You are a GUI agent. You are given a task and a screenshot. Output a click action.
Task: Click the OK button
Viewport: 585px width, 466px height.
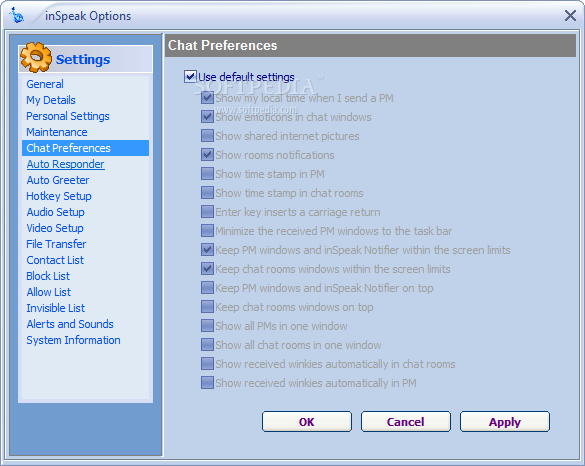point(307,422)
